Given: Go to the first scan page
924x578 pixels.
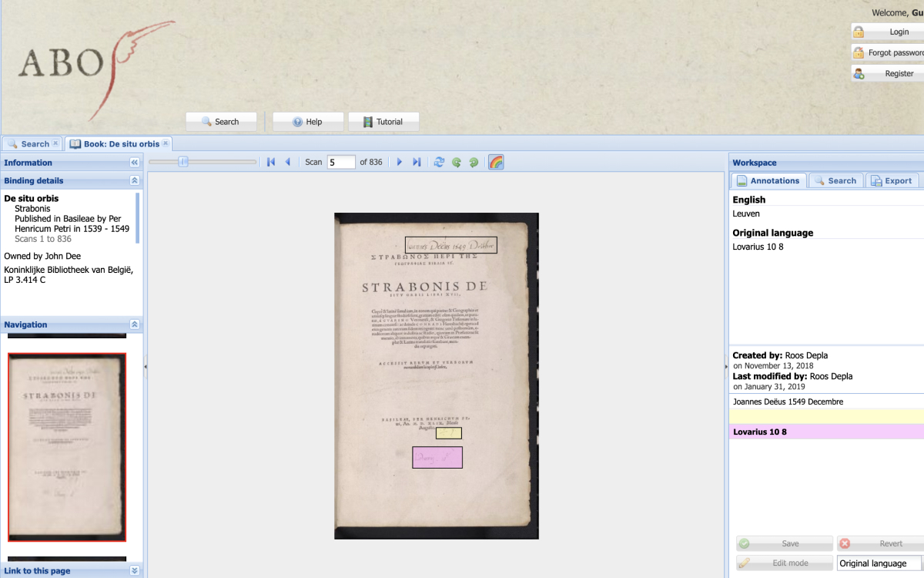Looking at the screenshot, I should tap(271, 162).
